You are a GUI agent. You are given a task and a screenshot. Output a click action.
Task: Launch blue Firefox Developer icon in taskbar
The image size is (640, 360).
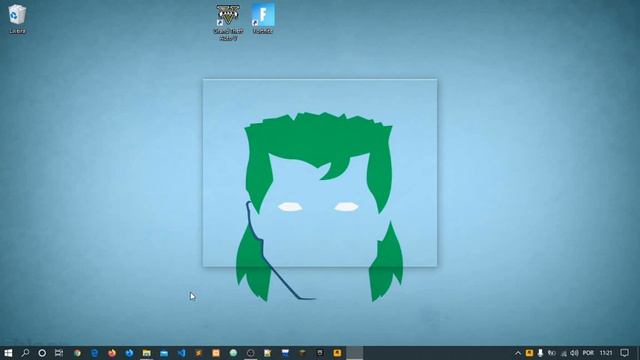(x=129, y=353)
